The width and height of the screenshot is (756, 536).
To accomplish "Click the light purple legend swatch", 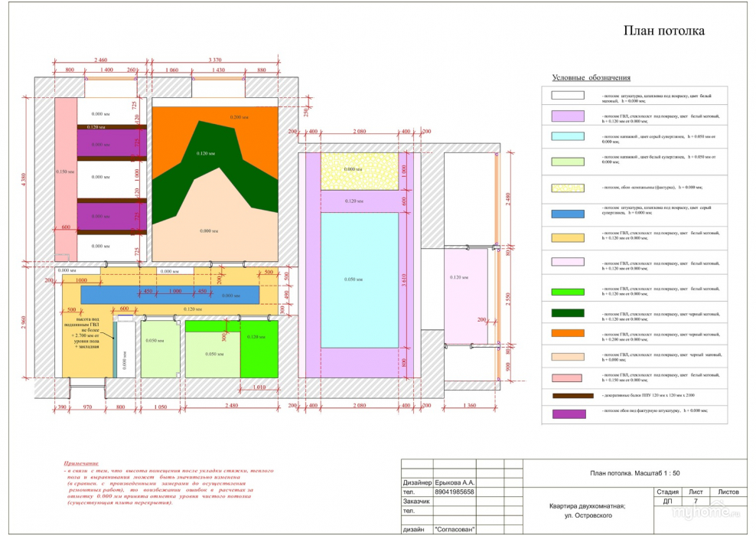I will pos(567,117).
